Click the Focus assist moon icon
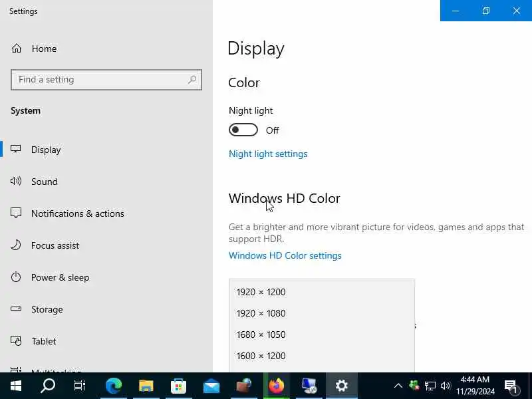This screenshot has width=532, height=399. coord(16,245)
